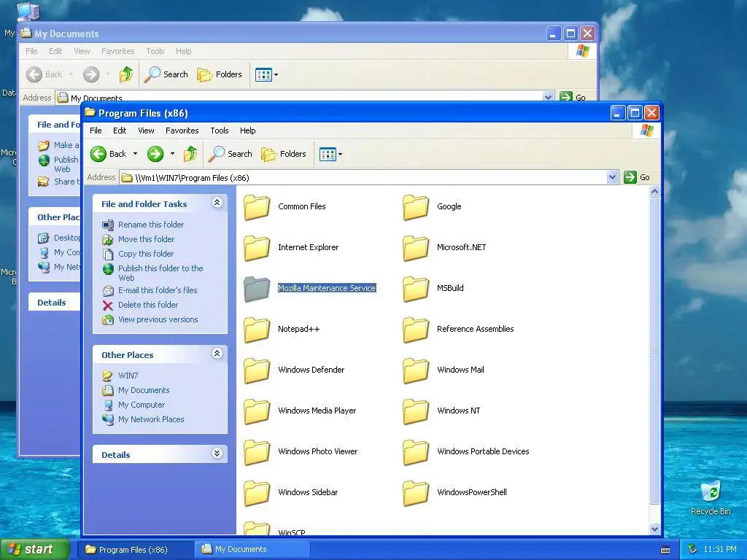747x560 pixels.
Task: Click Rename this folder
Action: 151,225
